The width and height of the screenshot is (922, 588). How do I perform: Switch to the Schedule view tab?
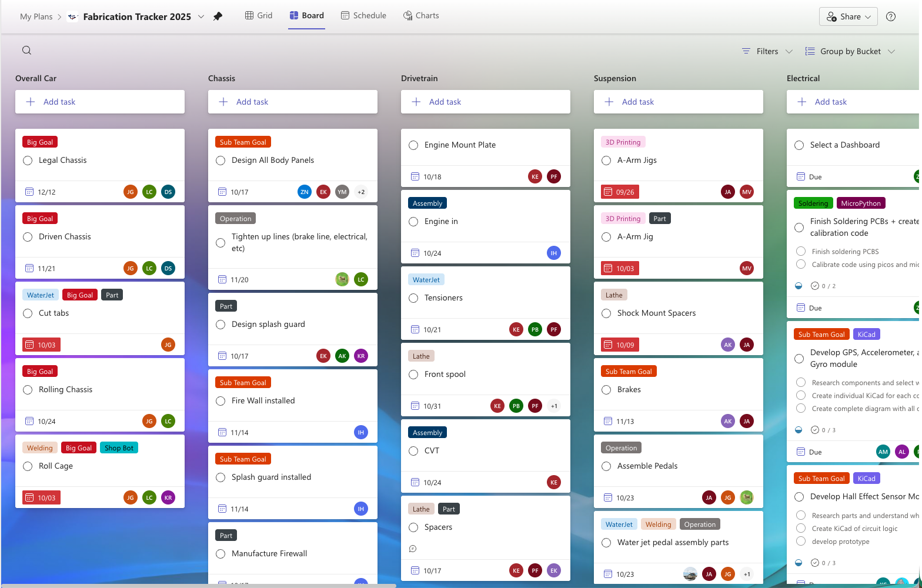point(363,15)
